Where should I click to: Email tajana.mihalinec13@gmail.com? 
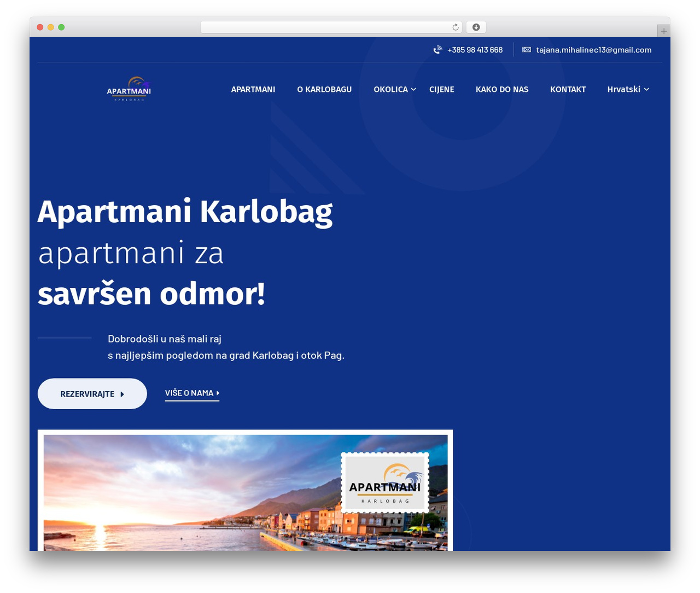click(x=594, y=50)
